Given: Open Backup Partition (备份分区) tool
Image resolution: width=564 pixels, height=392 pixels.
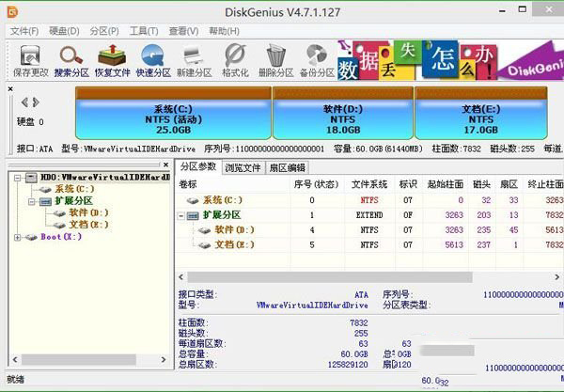Looking at the screenshot, I should pyautogui.click(x=317, y=61).
